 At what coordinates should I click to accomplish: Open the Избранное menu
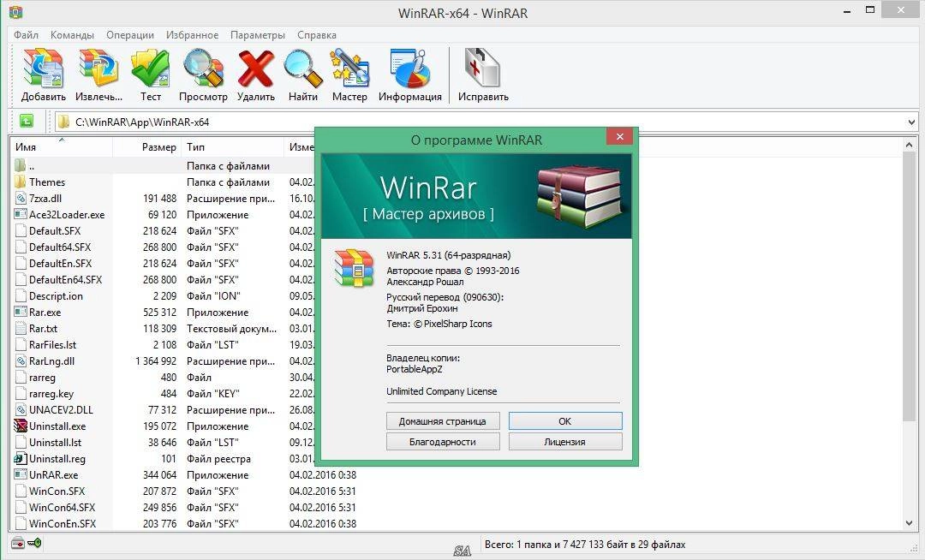[192, 35]
